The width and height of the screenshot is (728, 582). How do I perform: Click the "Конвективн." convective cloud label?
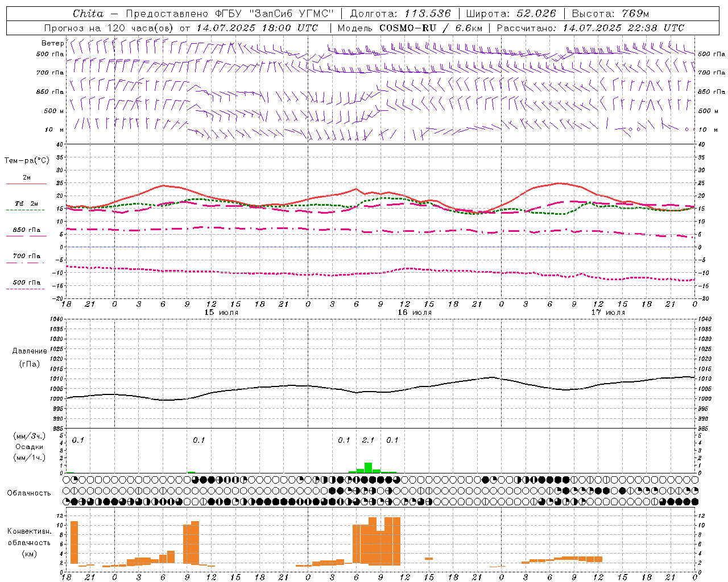pos(29,531)
